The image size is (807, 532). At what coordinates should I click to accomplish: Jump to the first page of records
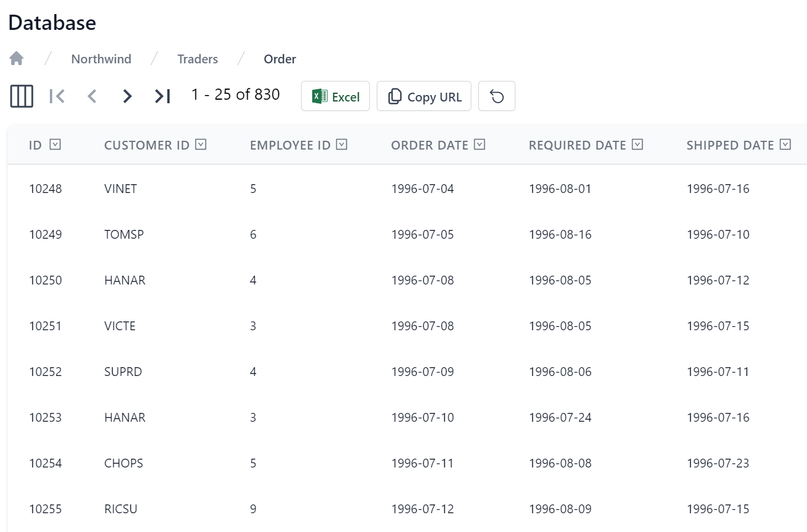point(57,96)
